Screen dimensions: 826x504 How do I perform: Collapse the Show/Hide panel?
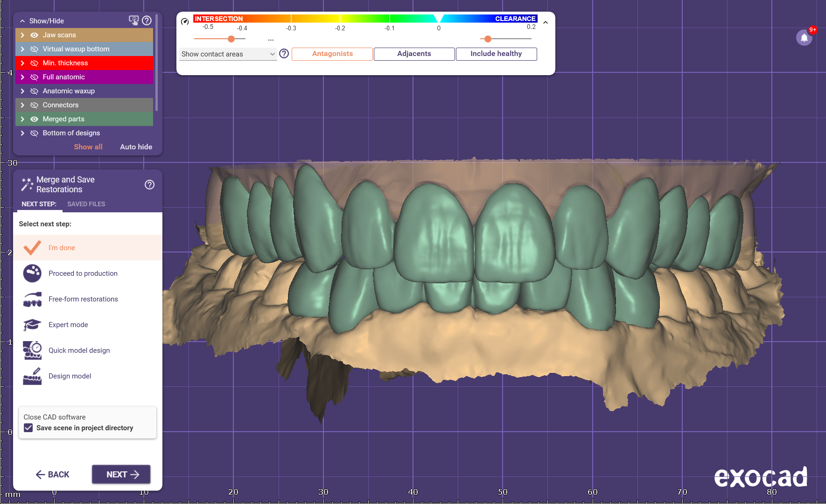coord(22,21)
